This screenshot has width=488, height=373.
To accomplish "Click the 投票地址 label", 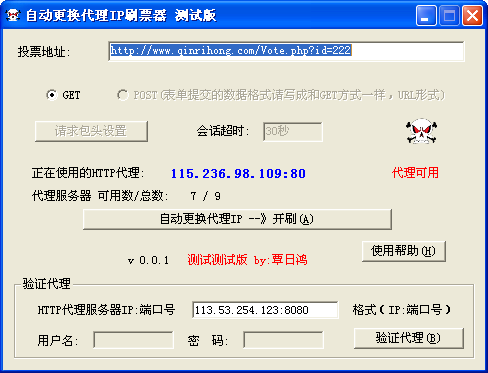I will [44, 52].
